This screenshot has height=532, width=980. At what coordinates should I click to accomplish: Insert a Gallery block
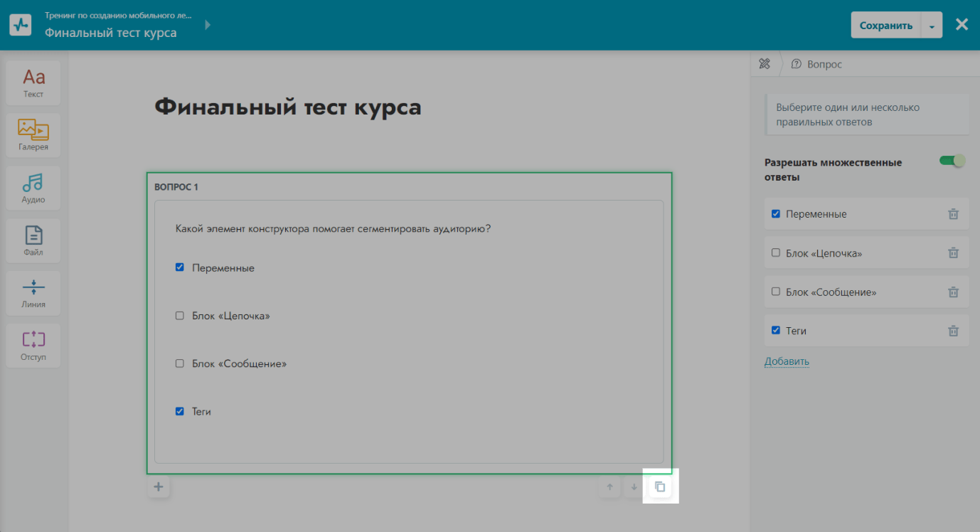pos(33,135)
